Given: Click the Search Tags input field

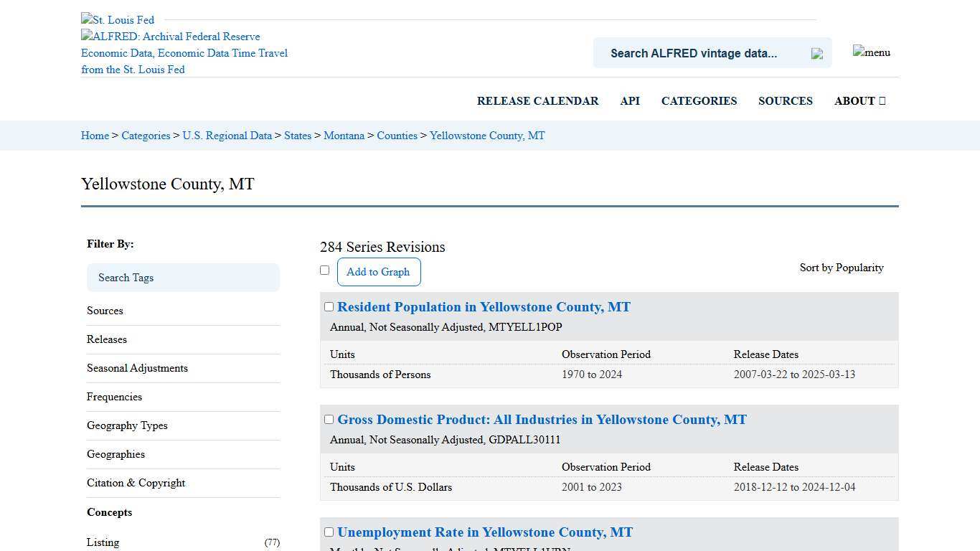Looking at the screenshot, I should coord(183,278).
